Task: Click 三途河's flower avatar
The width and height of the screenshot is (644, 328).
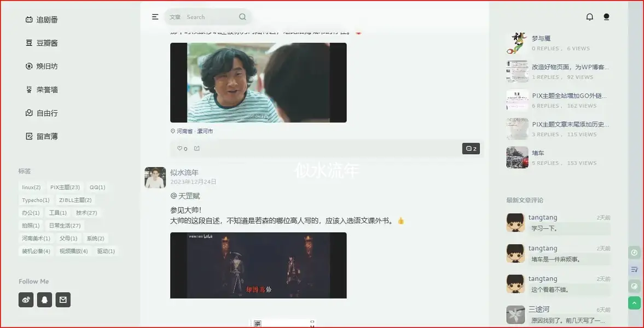Action: 515,314
